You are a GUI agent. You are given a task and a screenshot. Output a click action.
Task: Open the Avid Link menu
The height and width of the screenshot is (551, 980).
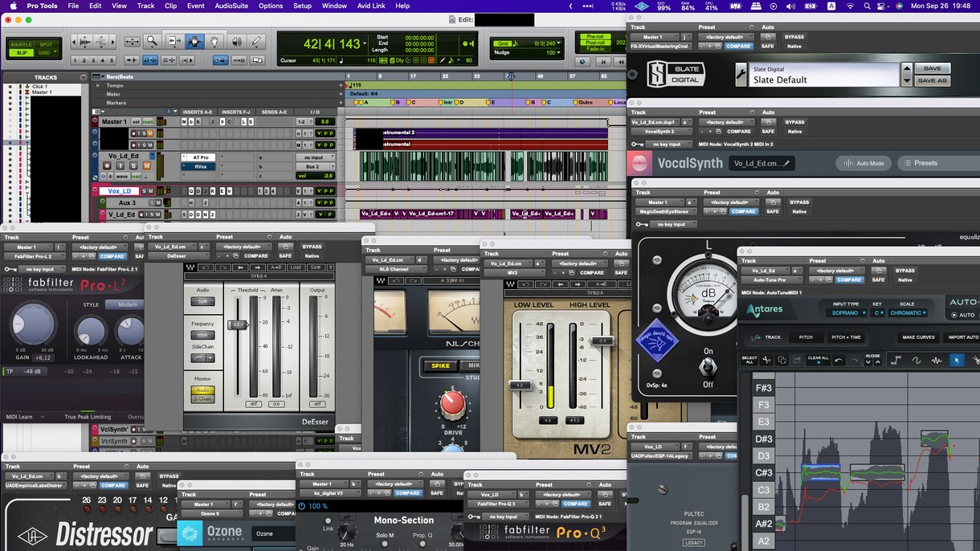coord(372,6)
